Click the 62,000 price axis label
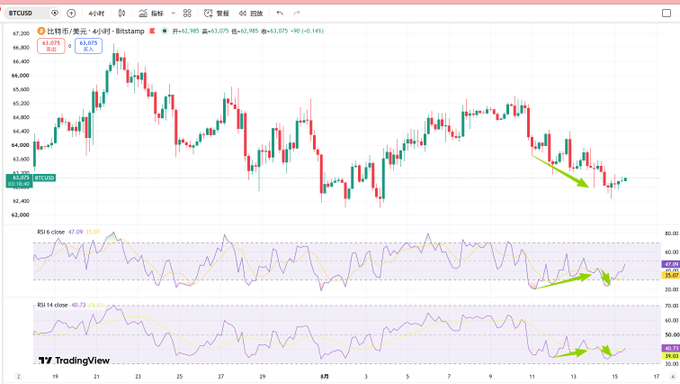 point(20,215)
